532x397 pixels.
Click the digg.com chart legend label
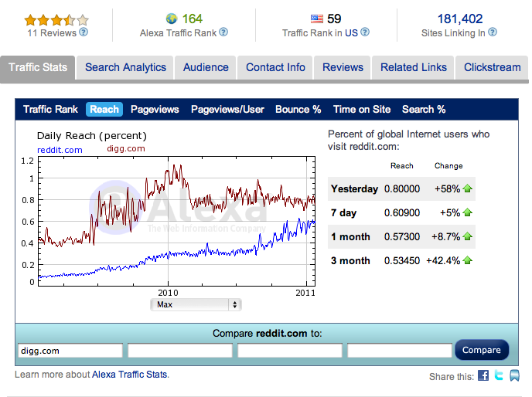[x=126, y=148]
